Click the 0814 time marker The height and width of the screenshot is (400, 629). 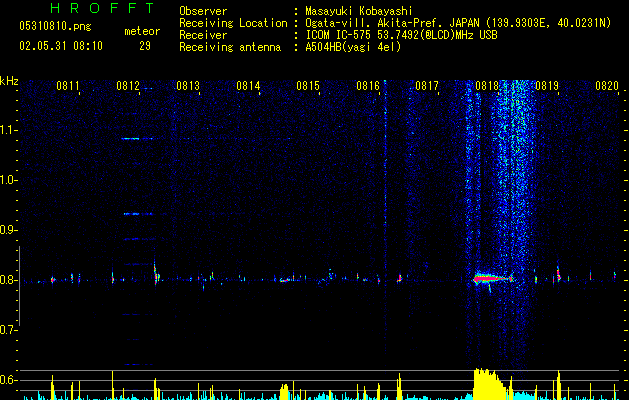point(248,86)
